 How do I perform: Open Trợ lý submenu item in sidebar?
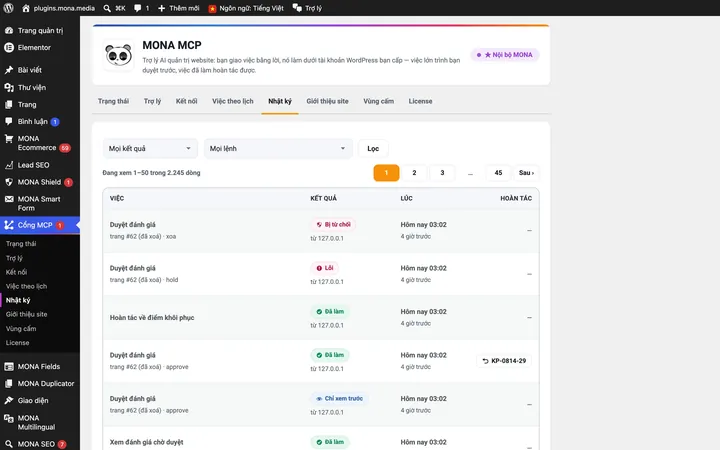[14, 258]
